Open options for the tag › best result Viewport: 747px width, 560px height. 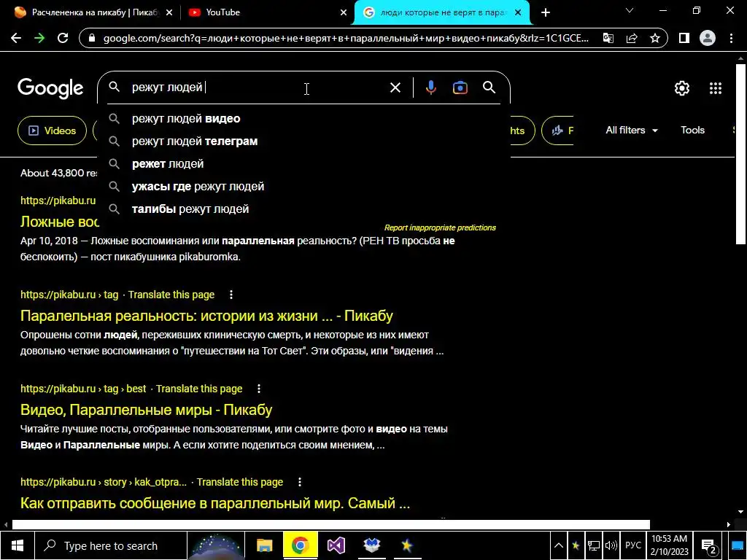pyautogui.click(x=259, y=389)
